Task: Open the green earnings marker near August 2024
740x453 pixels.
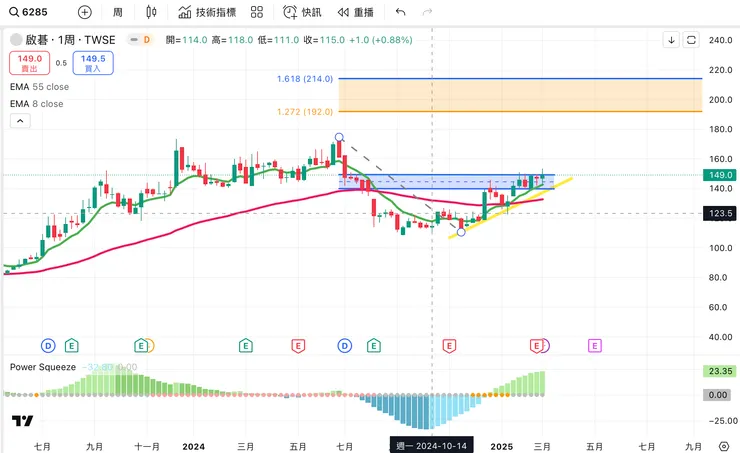Action: (374, 346)
